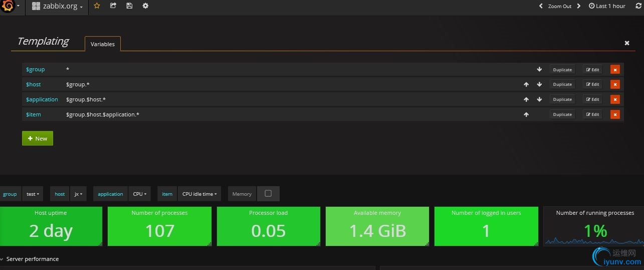Viewport: 644px width, 270px height.
Task: Click the refresh dashboard icon
Action: pyautogui.click(x=638, y=6)
